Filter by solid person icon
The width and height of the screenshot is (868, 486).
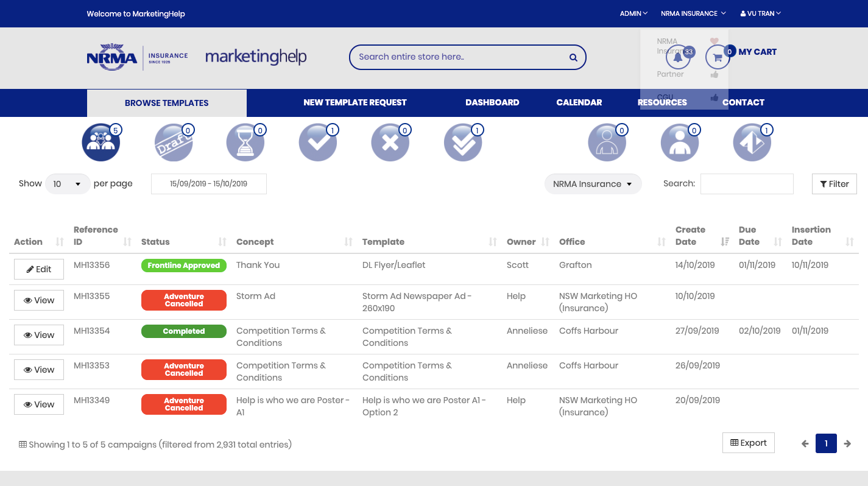click(x=680, y=143)
